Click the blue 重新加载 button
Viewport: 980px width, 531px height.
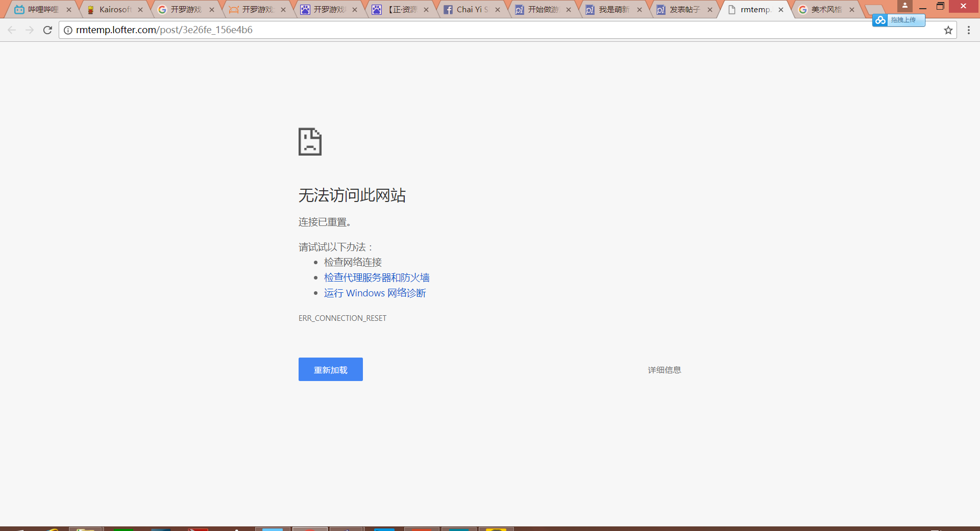click(x=331, y=369)
